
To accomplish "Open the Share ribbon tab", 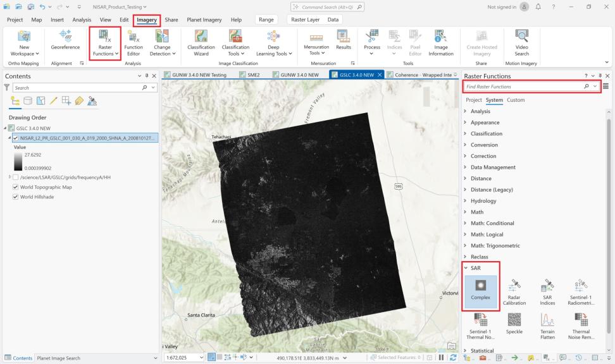I will pyautogui.click(x=171, y=20).
